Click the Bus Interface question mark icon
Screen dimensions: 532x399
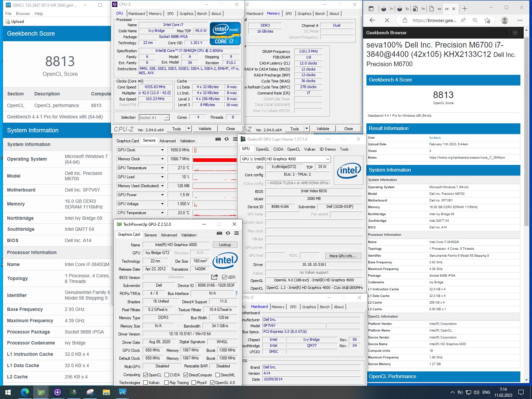(x=236, y=293)
